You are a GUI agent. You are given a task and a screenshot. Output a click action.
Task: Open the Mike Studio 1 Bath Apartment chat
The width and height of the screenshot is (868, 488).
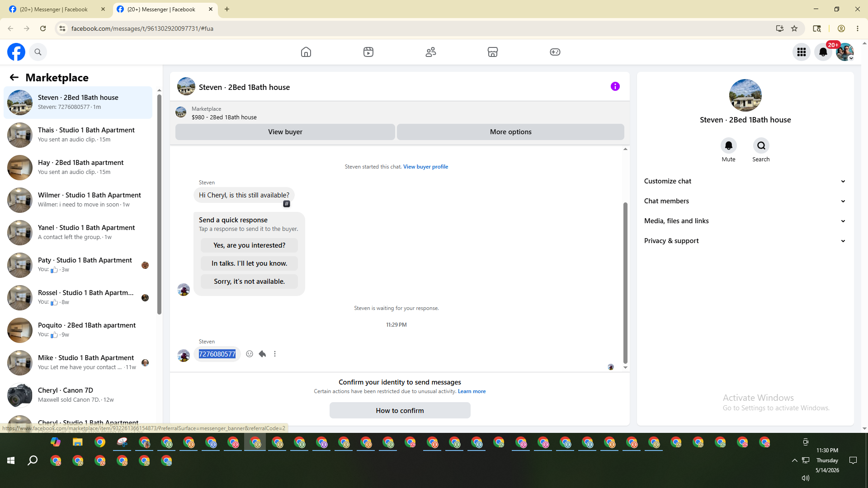pos(78,363)
